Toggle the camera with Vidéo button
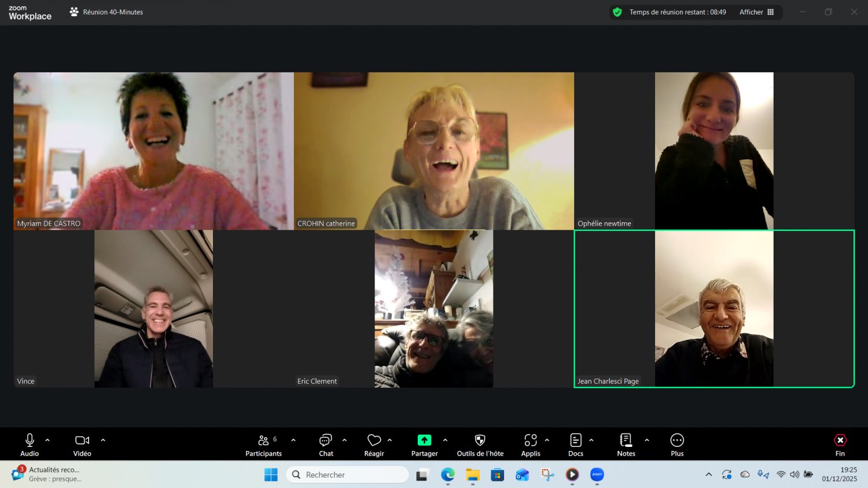The image size is (868, 488). [x=82, y=441]
